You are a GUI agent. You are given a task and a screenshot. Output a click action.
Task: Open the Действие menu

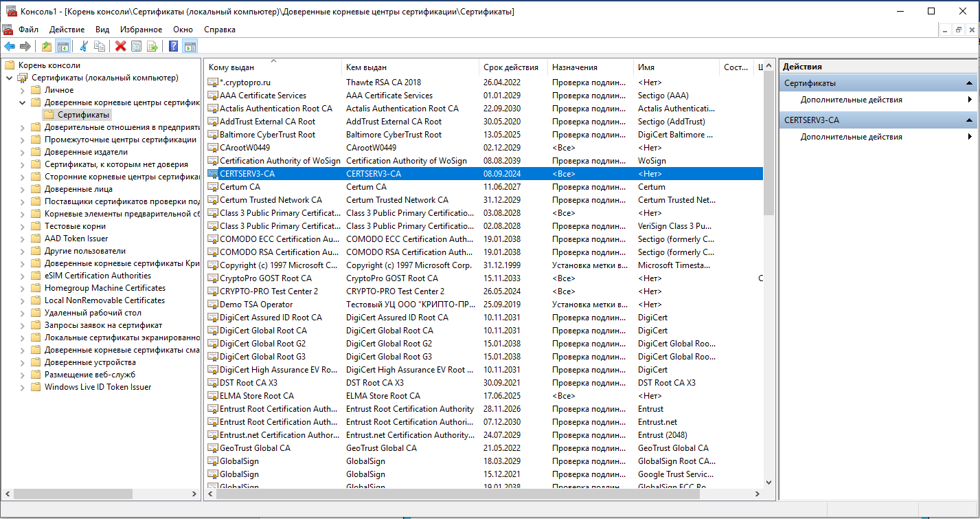[67, 30]
